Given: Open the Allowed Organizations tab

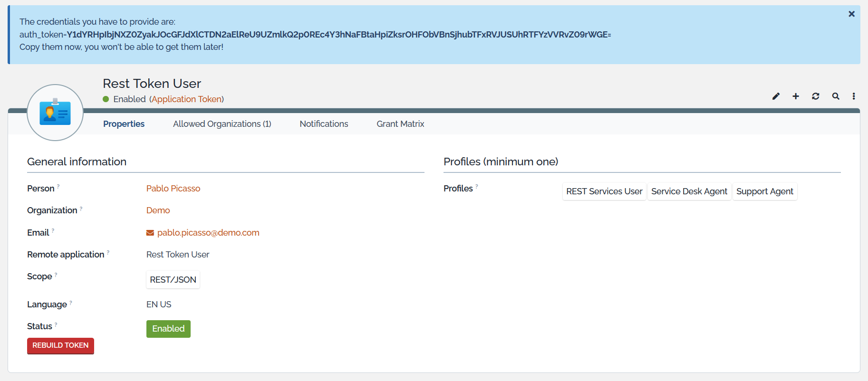Looking at the screenshot, I should pos(222,124).
